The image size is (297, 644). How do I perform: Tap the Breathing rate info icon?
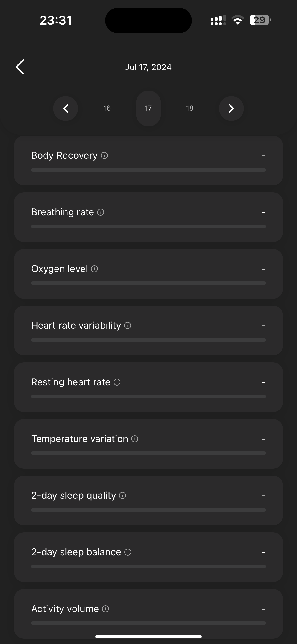pos(101,212)
